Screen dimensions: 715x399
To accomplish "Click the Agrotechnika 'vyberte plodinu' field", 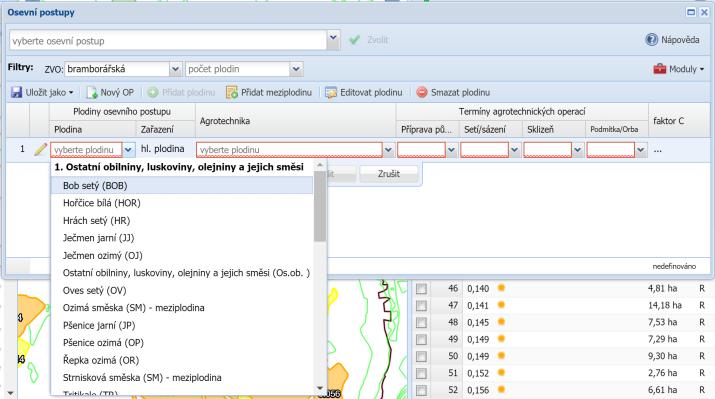I will point(289,150).
